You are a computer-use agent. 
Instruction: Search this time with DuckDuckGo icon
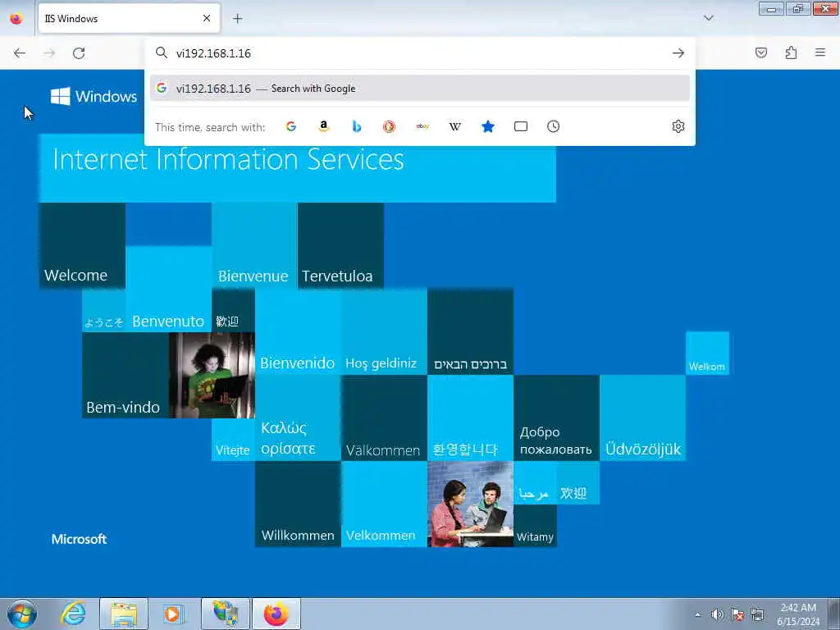(390, 126)
